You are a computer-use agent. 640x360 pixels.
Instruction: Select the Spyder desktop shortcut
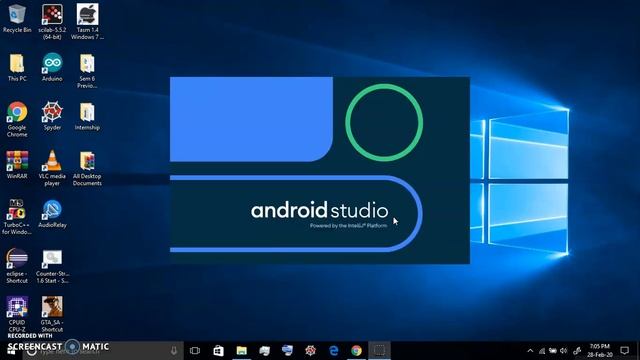tap(52, 116)
